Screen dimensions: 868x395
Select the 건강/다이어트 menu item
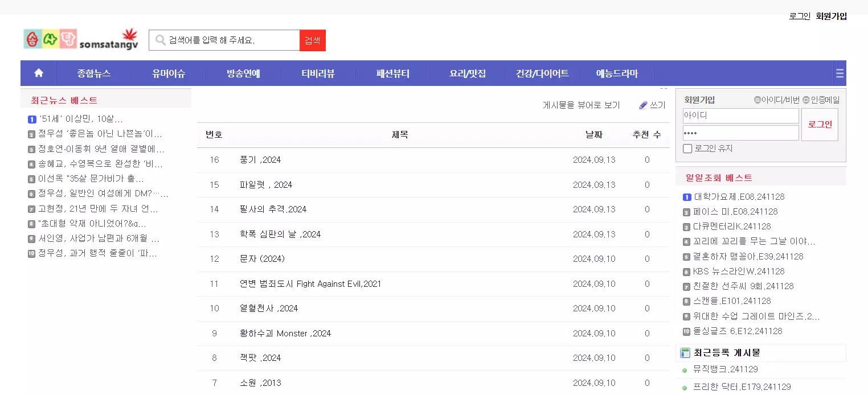pyautogui.click(x=542, y=73)
